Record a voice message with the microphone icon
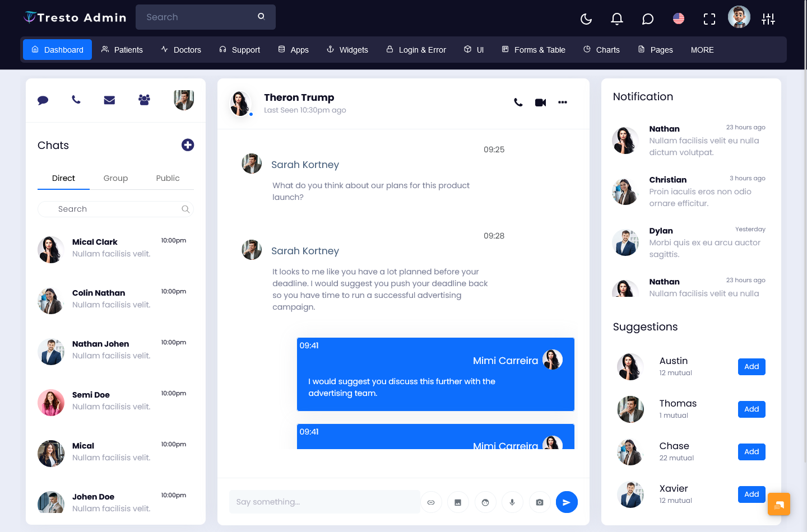Image resolution: width=807 pixels, height=532 pixels. [x=512, y=502]
